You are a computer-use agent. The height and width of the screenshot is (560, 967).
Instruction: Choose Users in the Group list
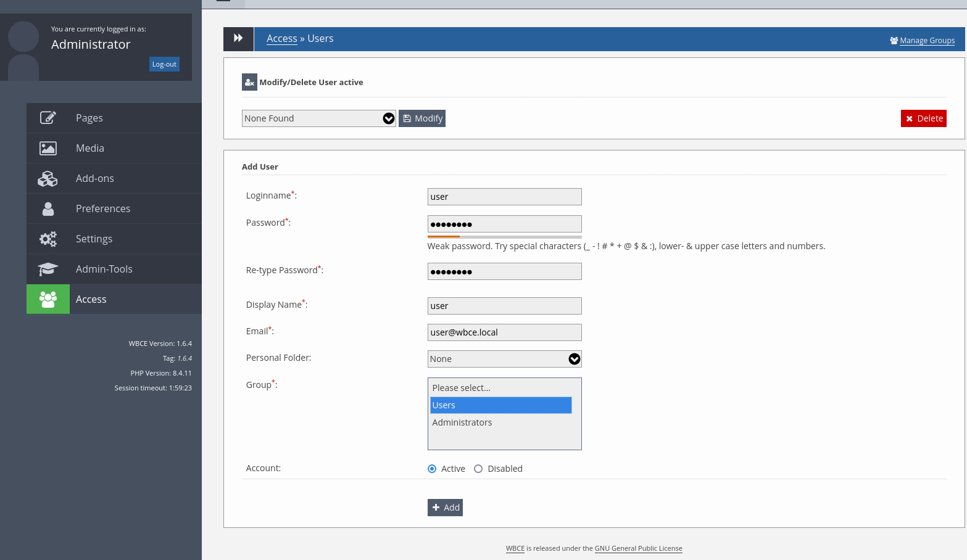500,405
